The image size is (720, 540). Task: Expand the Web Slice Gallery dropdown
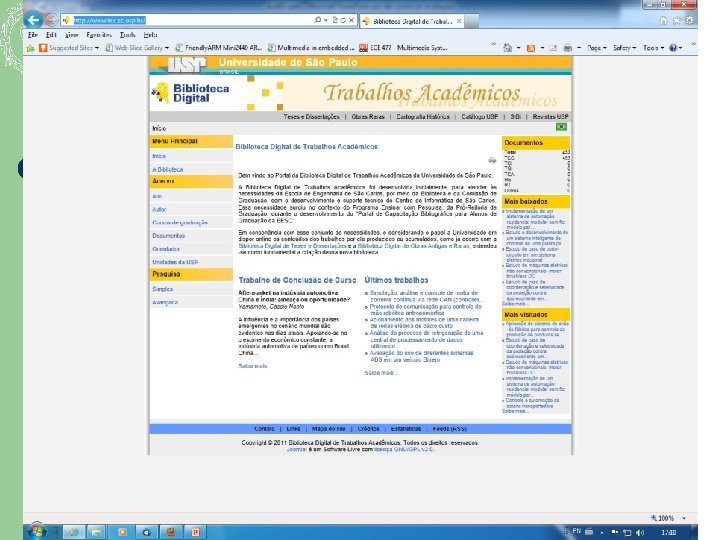click(167, 48)
